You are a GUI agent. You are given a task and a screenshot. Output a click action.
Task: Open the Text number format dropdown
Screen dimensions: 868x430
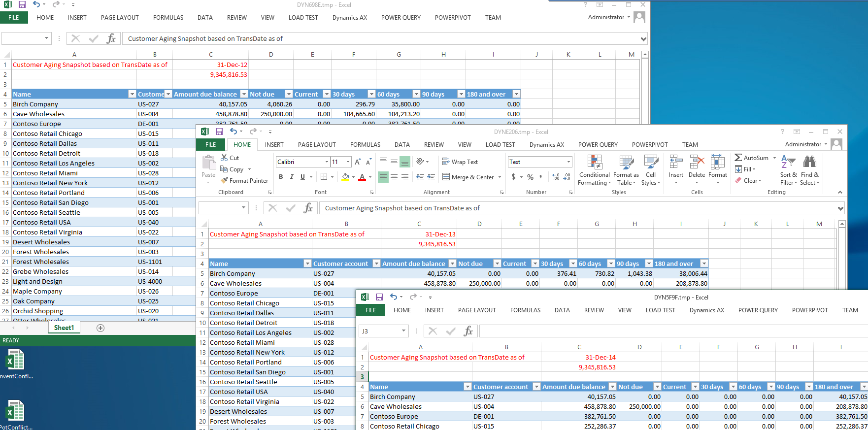point(568,162)
